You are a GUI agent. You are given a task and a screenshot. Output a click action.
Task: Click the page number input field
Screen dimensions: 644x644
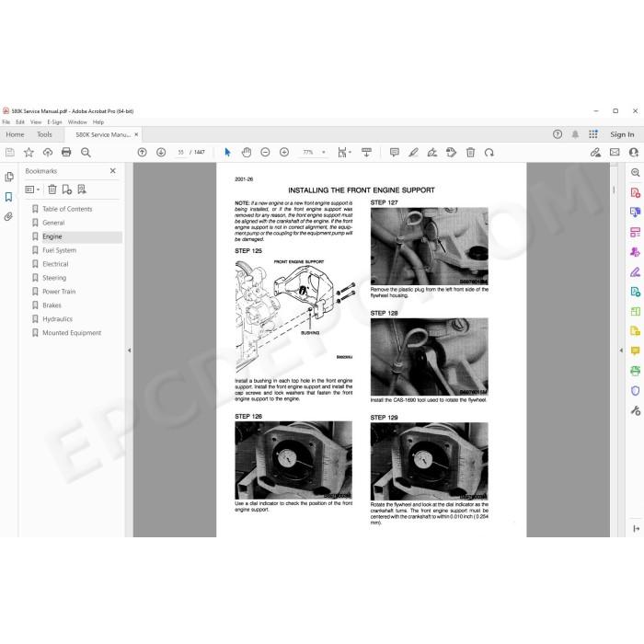click(180, 153)
